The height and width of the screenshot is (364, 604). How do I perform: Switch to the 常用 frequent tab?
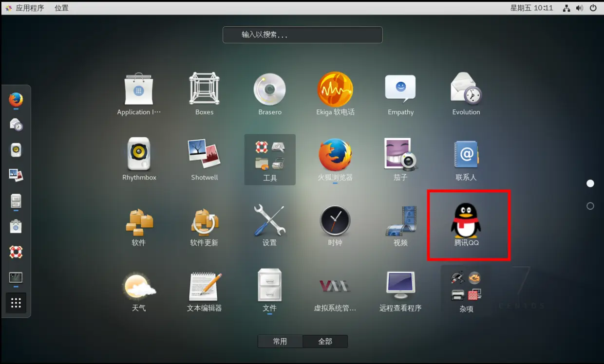click(280, 342)
